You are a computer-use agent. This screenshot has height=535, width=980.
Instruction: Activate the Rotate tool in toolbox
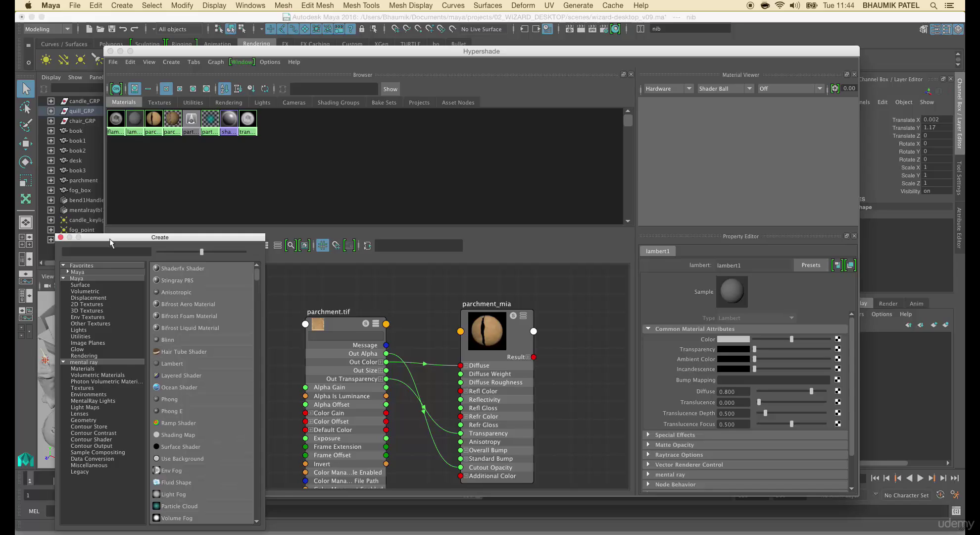pyautogui.click(x=26, y=162)
